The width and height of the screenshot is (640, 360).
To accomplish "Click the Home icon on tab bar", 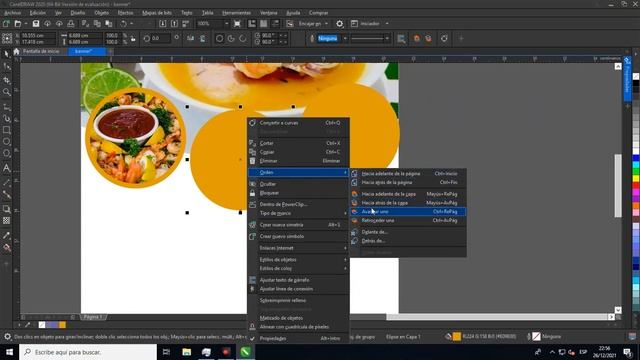I will pos(16,51).
